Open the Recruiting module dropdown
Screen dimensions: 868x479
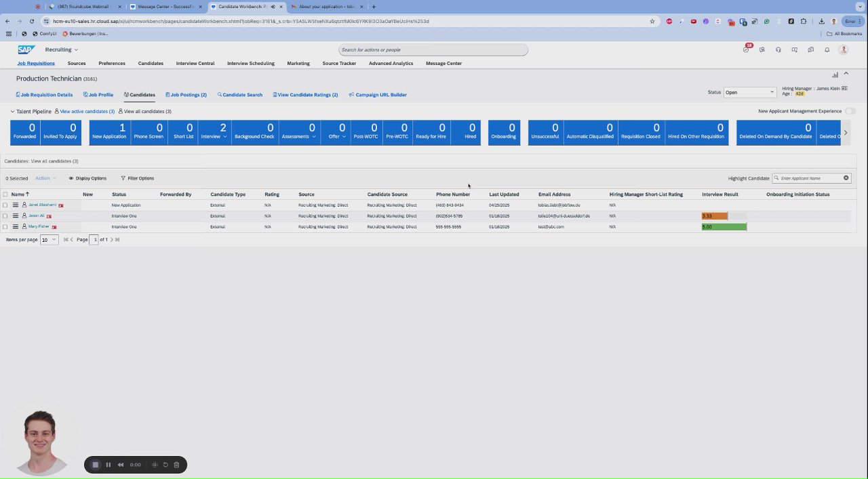point(62,49)
